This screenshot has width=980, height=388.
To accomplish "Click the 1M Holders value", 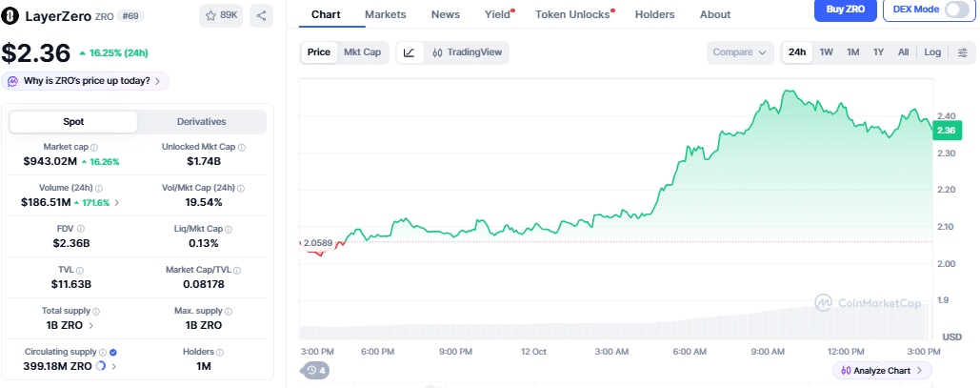I will tap(203, 366).
